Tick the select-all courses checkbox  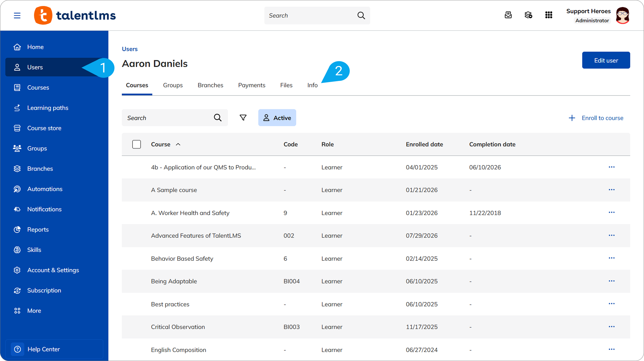click(x=137, y=144)
